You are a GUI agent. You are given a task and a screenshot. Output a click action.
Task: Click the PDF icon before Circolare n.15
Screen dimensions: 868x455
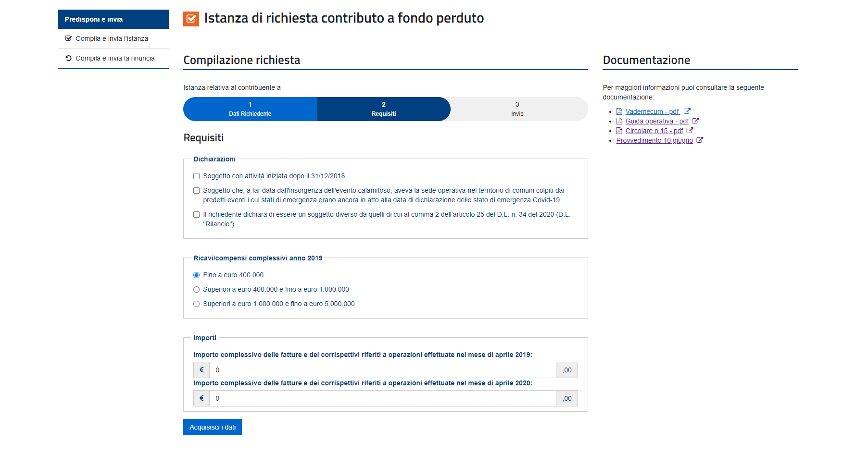coord(619,131)
